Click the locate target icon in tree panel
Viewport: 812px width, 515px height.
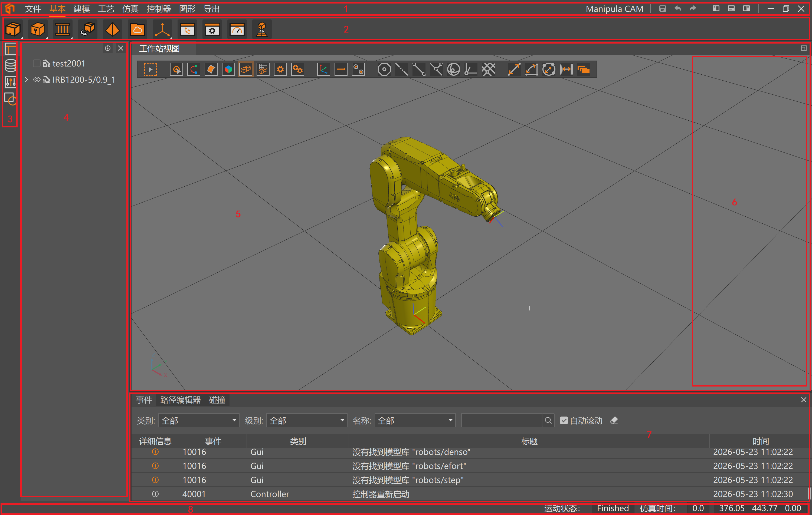(107, 48)
